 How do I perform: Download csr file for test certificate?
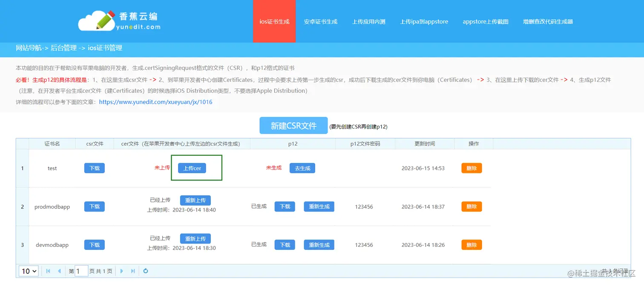pyautogui.click(x=95, y=168)
